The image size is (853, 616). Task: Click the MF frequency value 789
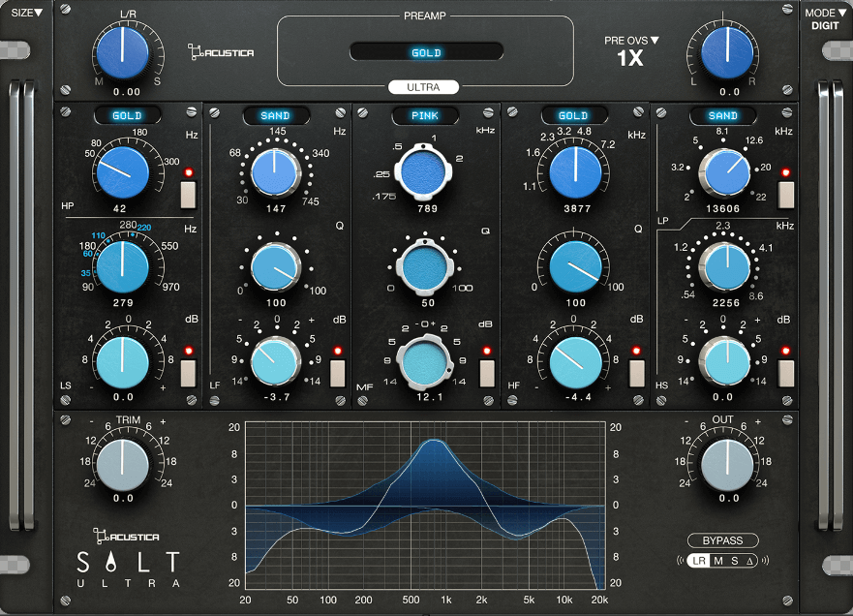point(427,208)
